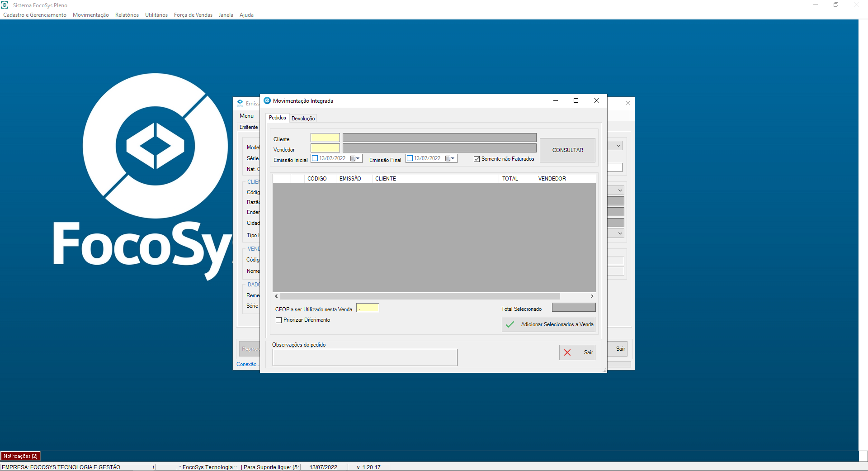Open the Janela menu

click(x=226, y=15)
